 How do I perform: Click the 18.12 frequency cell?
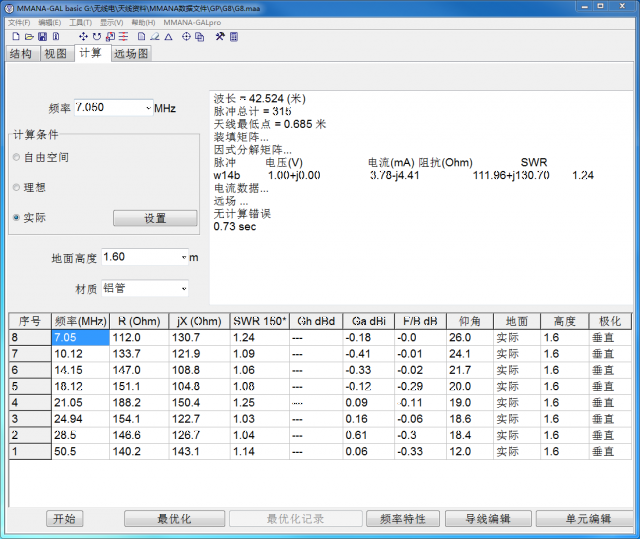(80, 386)
